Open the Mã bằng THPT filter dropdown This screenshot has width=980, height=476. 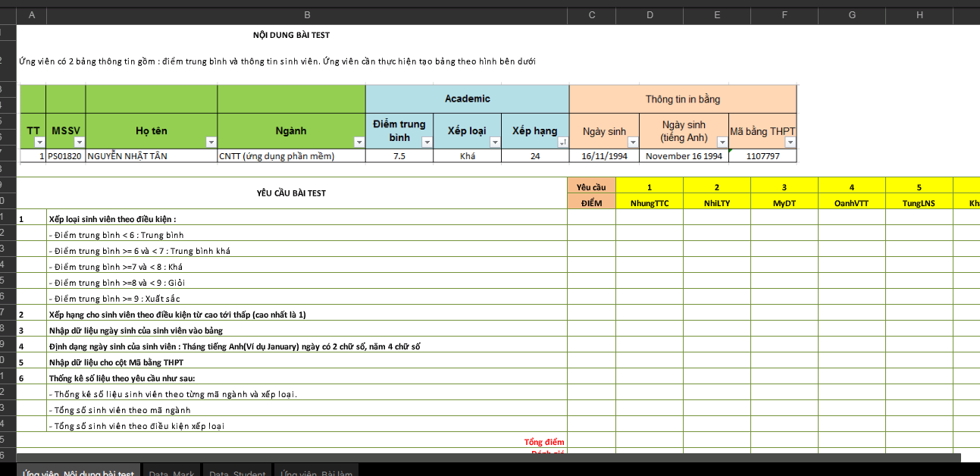[791, 142]
